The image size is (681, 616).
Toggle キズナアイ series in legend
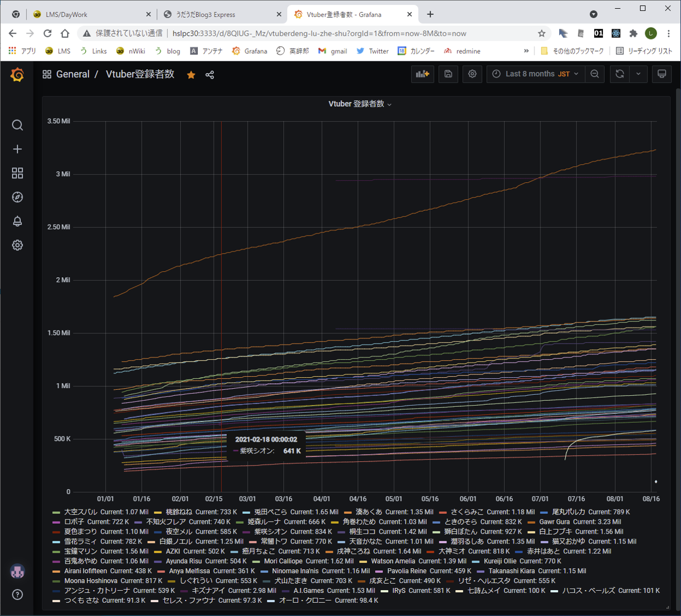208,591
